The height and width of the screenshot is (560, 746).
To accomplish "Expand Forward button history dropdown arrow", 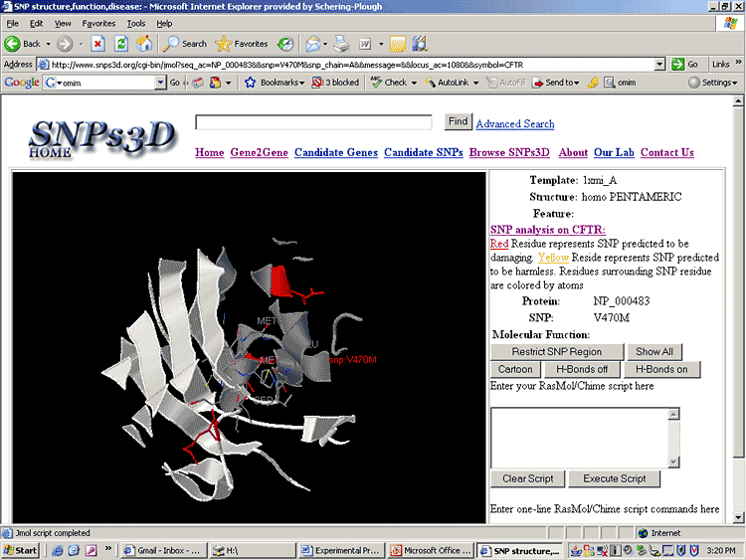I will pyautogui.click(x=81, y=44).
